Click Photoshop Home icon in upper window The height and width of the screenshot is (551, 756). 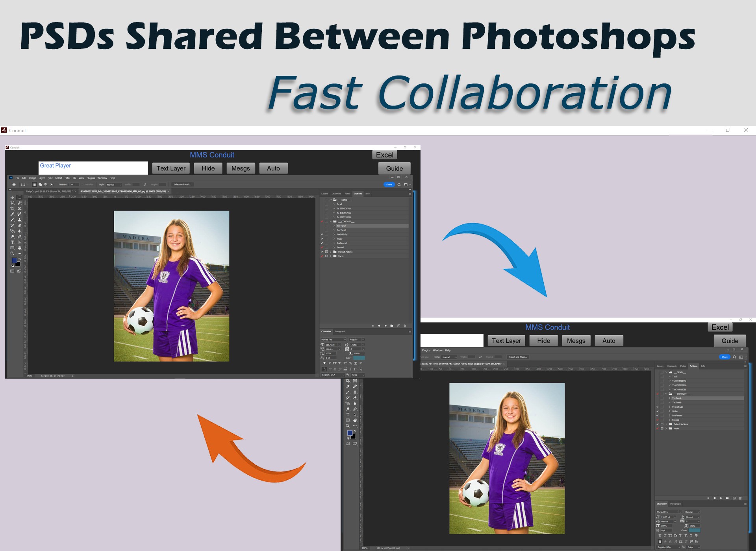click(14, 185)
